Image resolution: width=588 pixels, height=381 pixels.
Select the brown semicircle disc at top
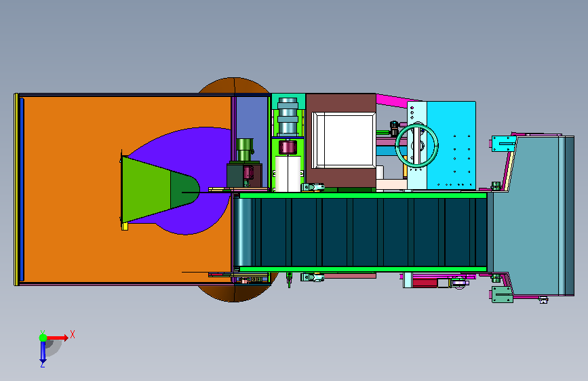[x=234, y=85]
